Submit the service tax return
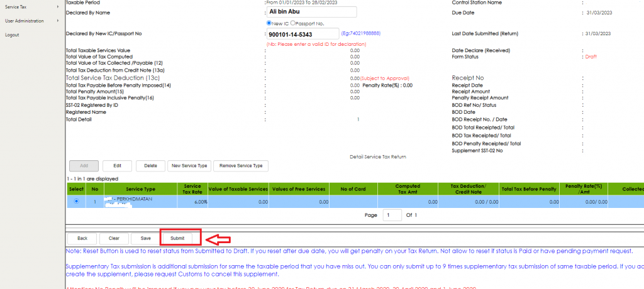 [x=177, y=238]
